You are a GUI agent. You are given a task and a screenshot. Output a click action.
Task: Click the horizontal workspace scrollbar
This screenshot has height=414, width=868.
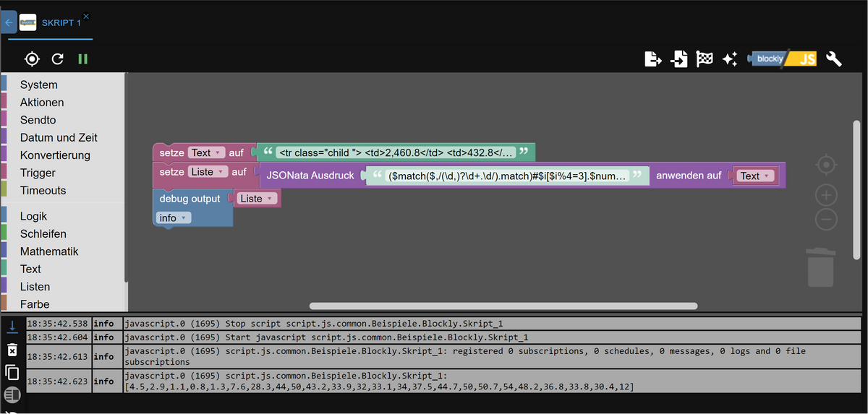[503, 306]
